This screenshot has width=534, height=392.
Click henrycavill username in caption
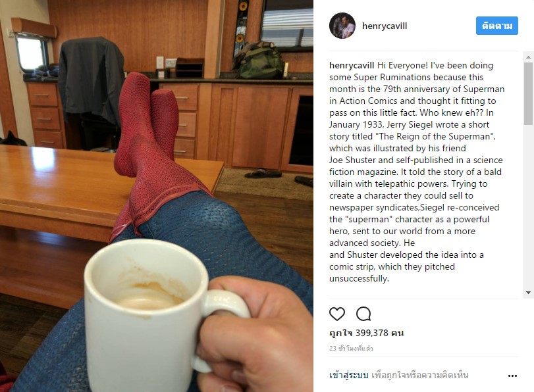click(x=352, y=65)
